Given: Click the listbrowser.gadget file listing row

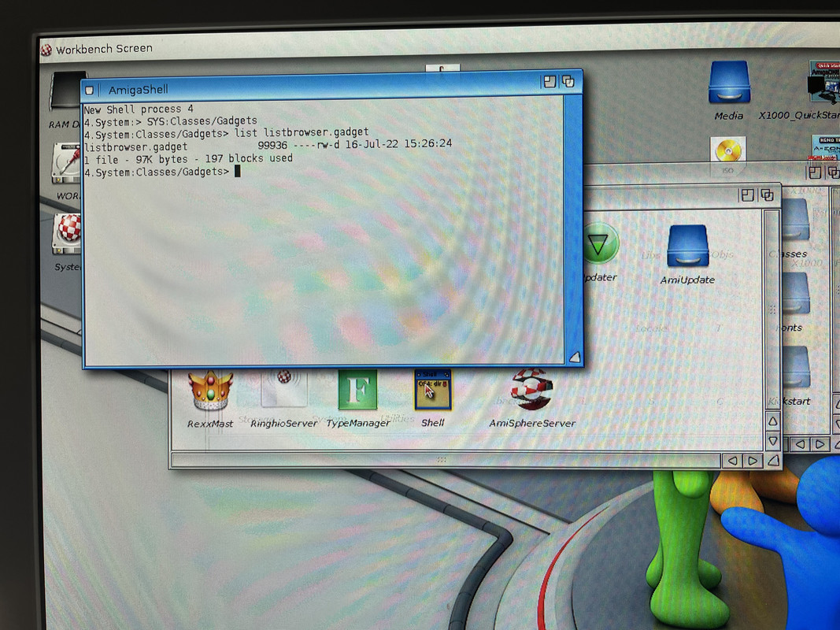Looking at the screenshot, I should pyautogui.click(x=268, y=145).
